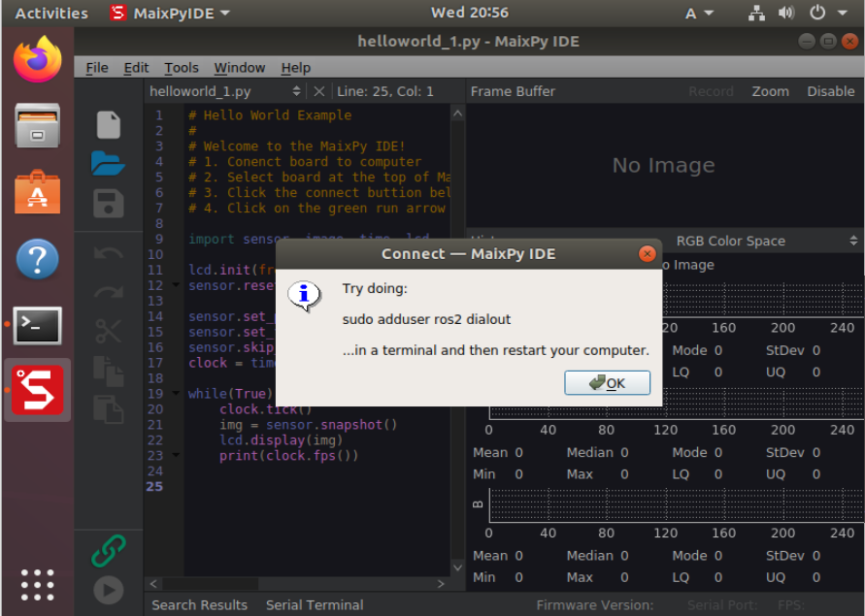Click code line 'print(clock.fps())'
The width and height of the screenshot is (865, 616).
(288, 456)
